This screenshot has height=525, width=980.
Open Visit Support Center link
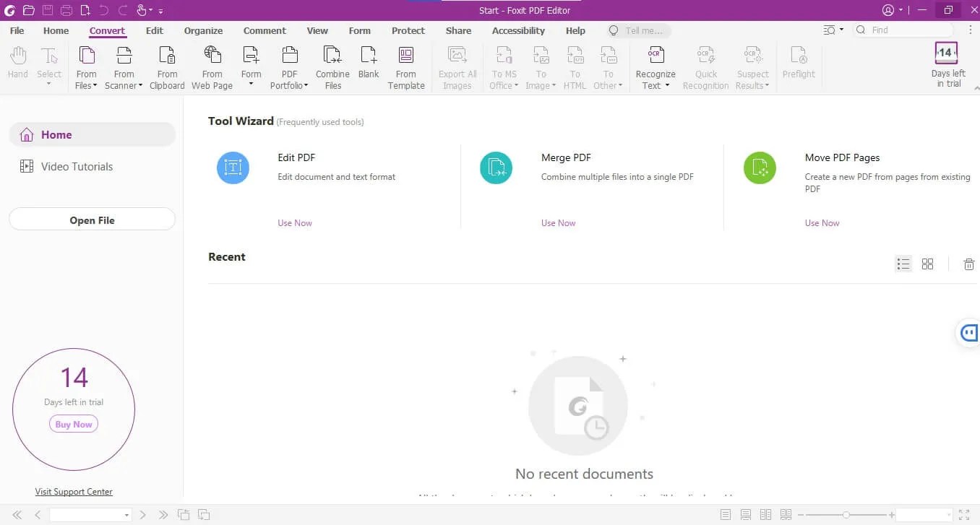(x=74, y=491)
